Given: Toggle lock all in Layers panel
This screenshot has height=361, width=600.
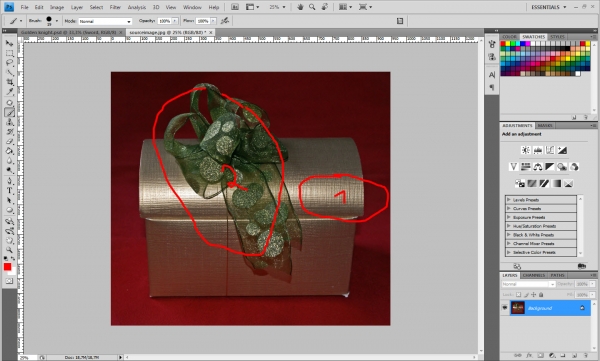Looking at the screenshot, I should pos(541,295).
